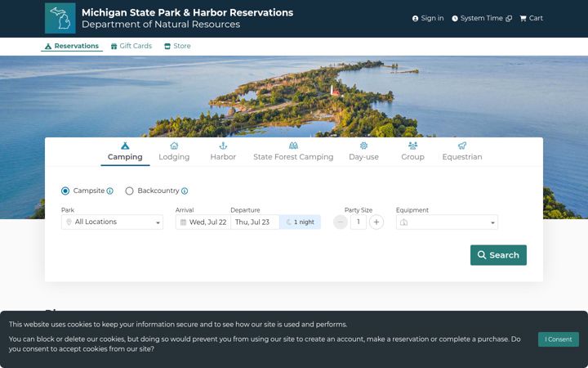This screenshot has height=368, width=588.
Task: Open the Equipment dropdown
Action: tap(447, 222)
